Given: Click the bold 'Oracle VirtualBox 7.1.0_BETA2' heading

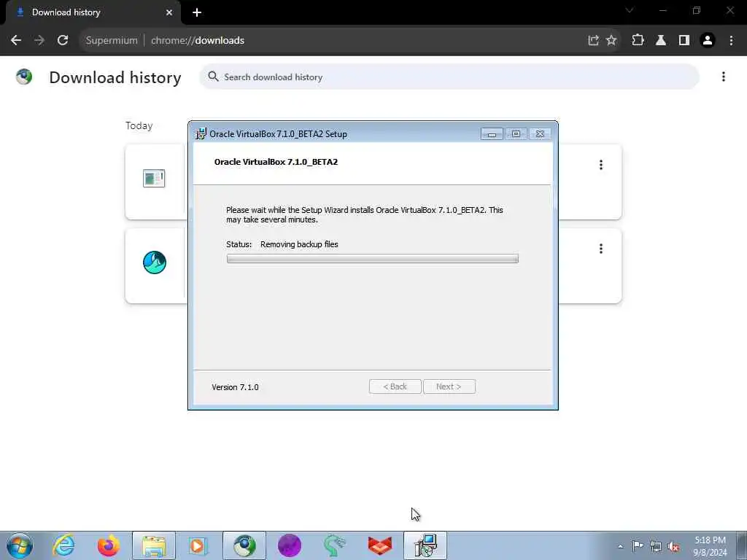Looking at the screenshot, I should (x=276, y=162).
